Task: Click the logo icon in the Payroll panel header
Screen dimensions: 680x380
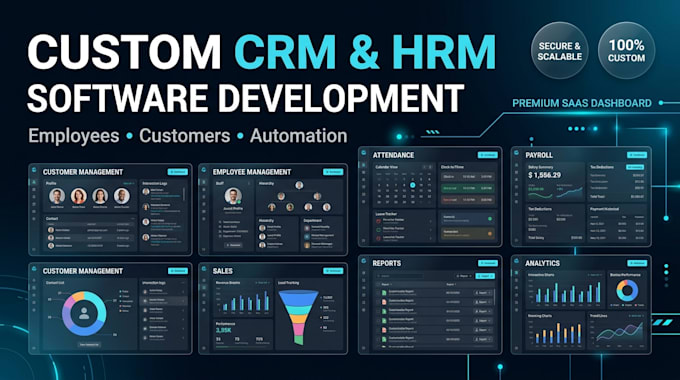Action: [x=516, y=153]
